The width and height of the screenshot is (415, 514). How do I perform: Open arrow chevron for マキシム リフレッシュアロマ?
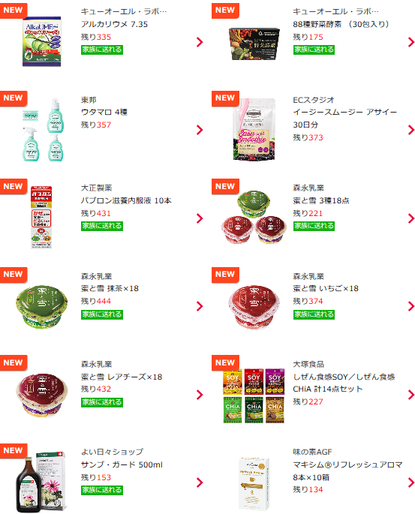point(411,482)
